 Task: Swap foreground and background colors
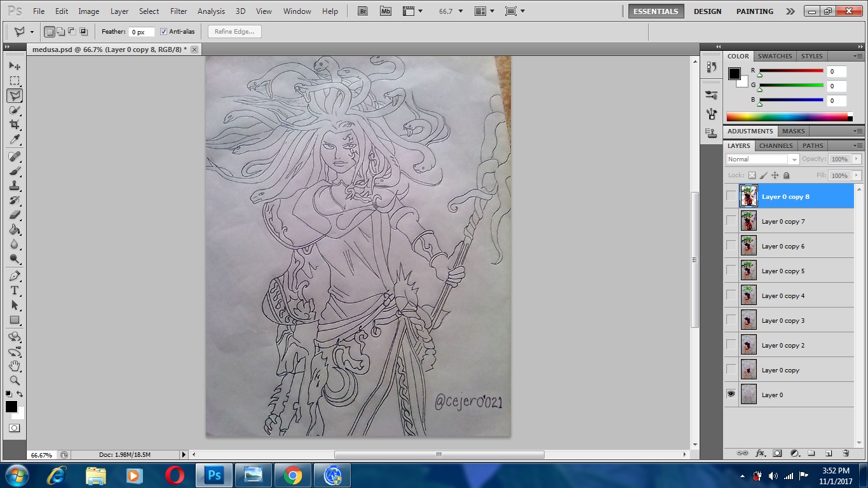point(20,394)
